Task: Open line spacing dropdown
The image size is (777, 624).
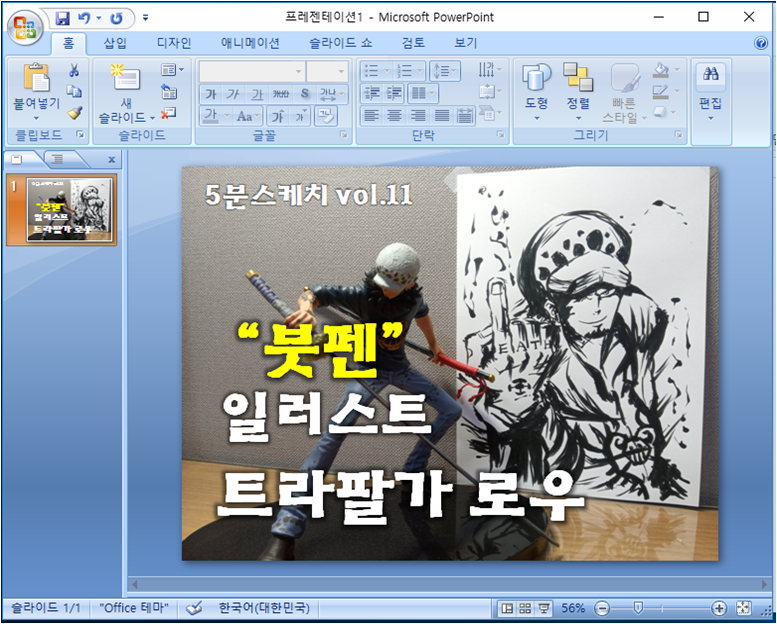Action: coord(444,71)
